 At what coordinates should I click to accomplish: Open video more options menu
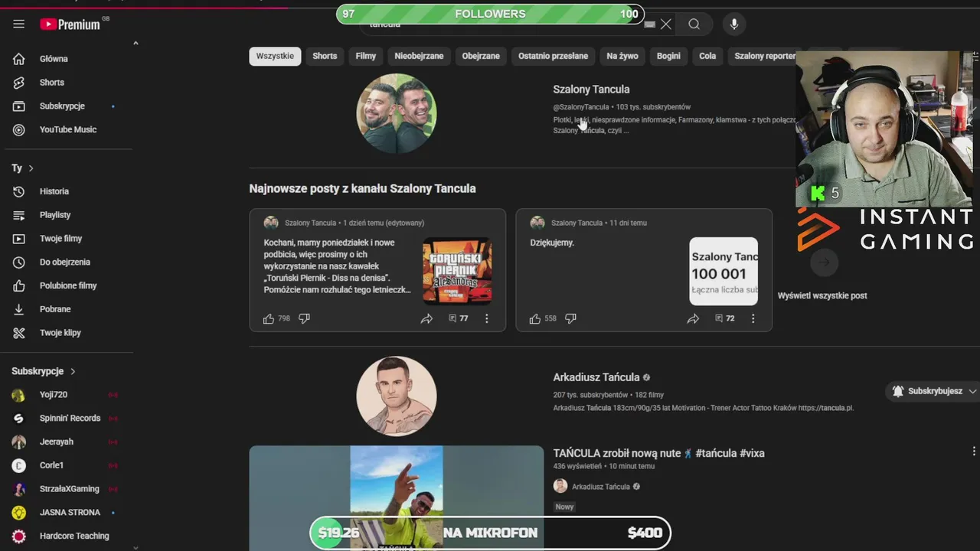974,452
